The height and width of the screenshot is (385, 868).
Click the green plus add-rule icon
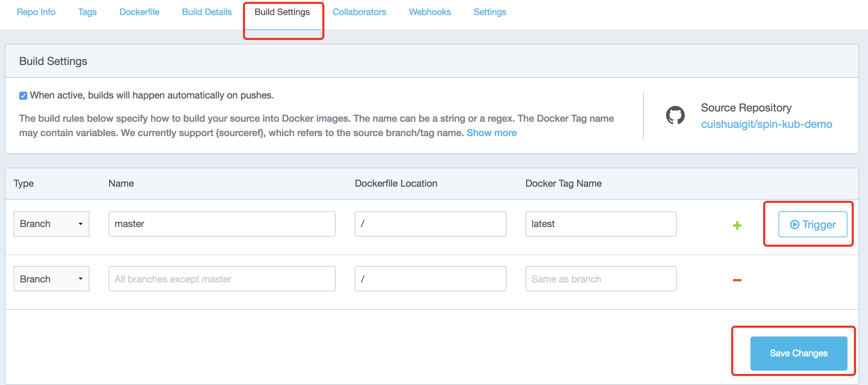click(x=737, y=225)
